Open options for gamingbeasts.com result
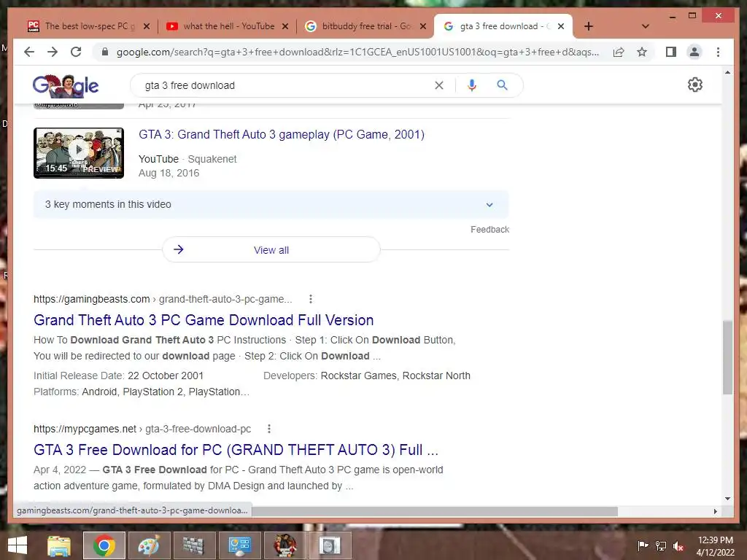Screen dimensions: 747x560 pos(311,299)
